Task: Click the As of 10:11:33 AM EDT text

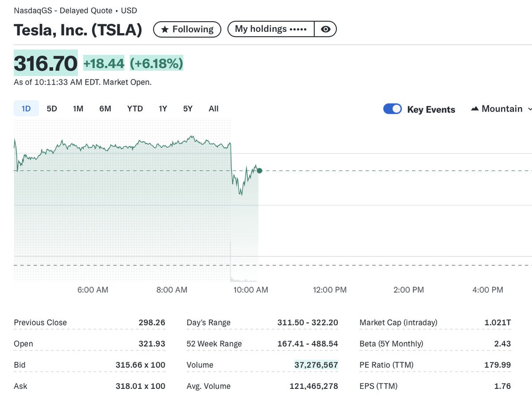Action: [82, 82]
